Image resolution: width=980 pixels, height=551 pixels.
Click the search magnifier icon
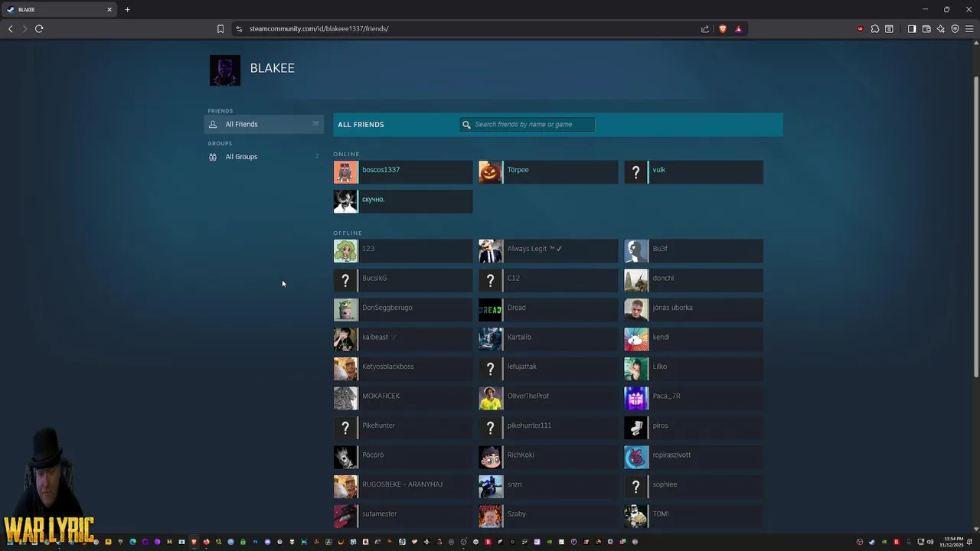click(x=466, y=124)
